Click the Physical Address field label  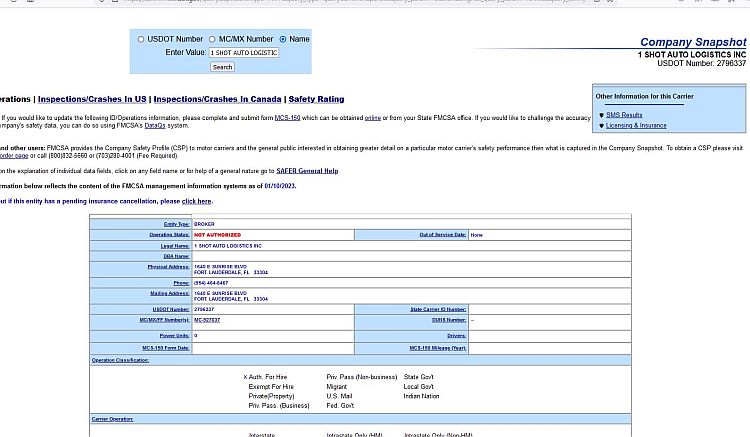[x=168, y=267]
